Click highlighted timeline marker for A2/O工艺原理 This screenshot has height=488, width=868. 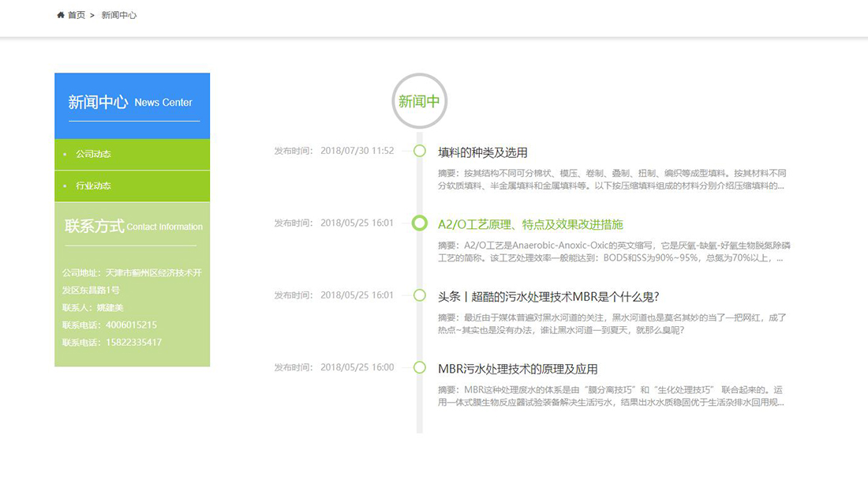click(x=420, y=223)
